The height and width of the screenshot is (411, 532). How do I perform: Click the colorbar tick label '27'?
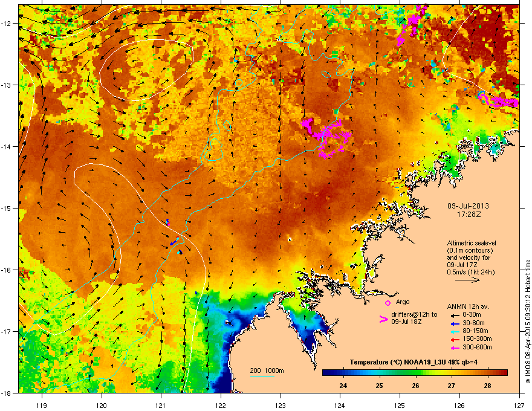click(451, 386)
